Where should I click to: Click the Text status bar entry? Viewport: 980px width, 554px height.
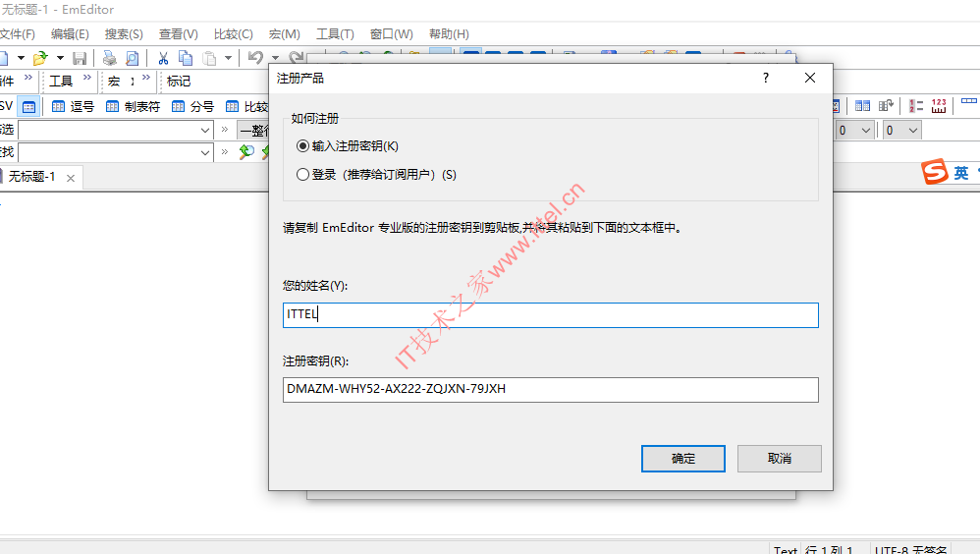pyautogui.click(x=785, y=550)
